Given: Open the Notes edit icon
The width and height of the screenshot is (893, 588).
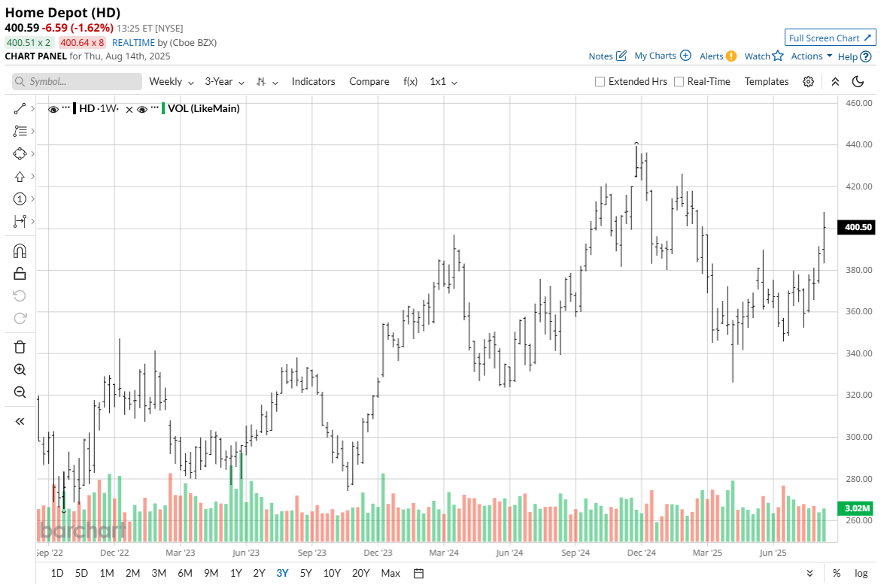Looking at the screenshot, I should pyautogui.click(x=621, y=56).
